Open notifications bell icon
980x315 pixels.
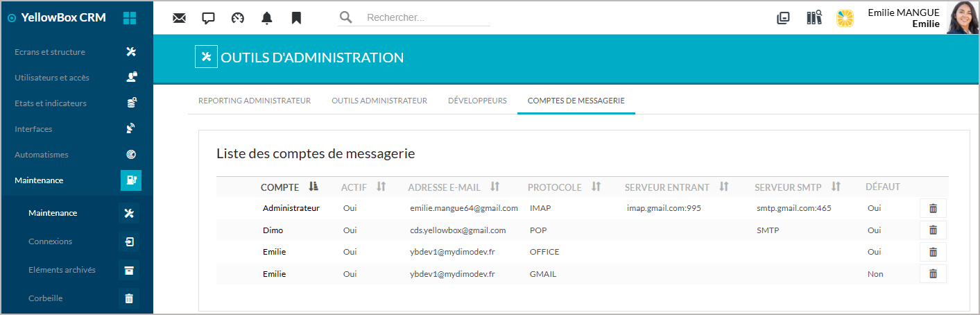(x=267, y=18)
